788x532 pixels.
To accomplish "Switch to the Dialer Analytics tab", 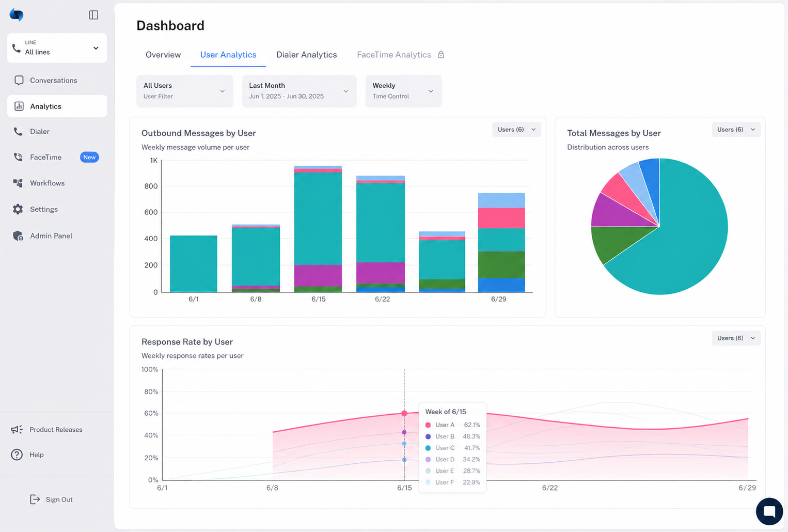I will tap(306, 55).
